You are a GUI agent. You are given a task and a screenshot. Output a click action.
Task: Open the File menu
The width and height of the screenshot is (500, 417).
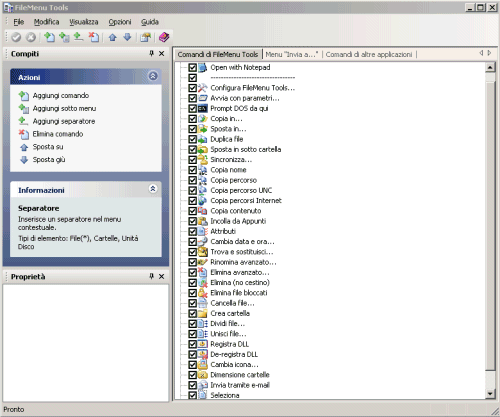19,22
